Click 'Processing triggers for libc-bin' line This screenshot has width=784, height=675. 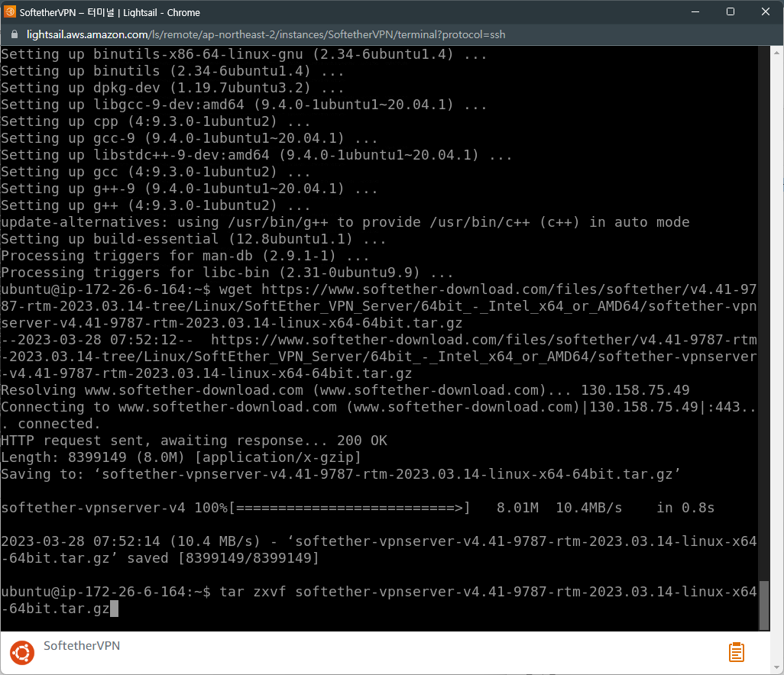(227, 273)
